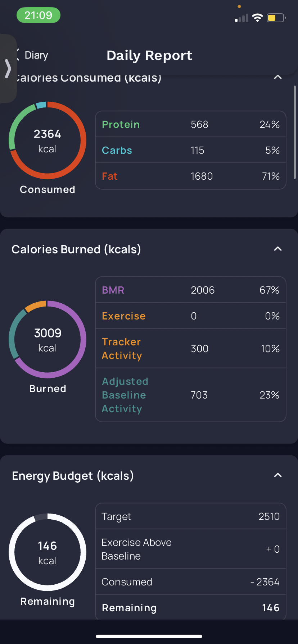Open the BMR row details

(x=191, y=290)
